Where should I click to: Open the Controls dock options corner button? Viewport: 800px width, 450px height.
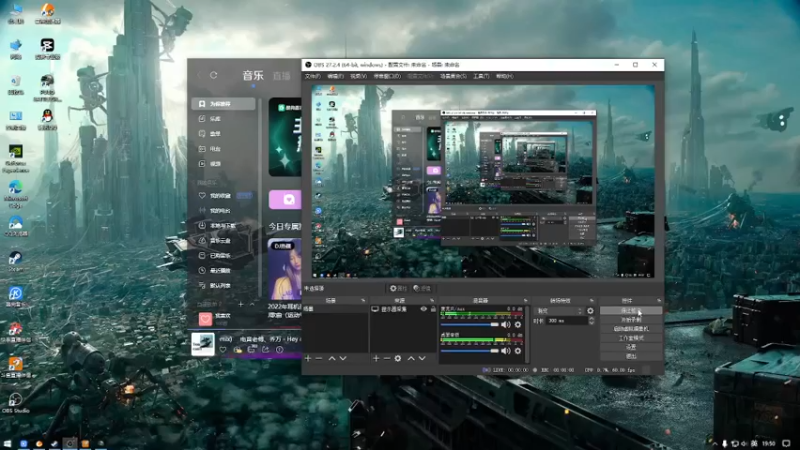pos(659,301)
